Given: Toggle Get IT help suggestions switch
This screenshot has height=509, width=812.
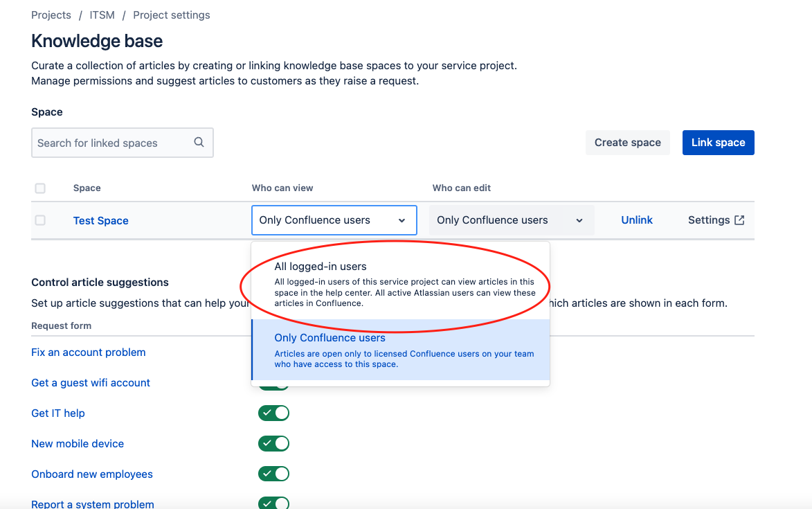Looking at the screenshot, I should [x=273, y=413].
